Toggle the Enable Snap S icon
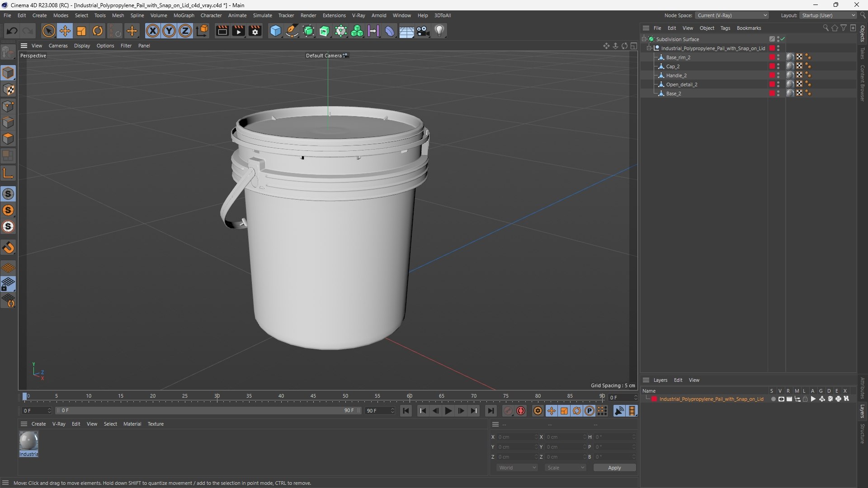868x488 pixels. click(x=8, y=194)
